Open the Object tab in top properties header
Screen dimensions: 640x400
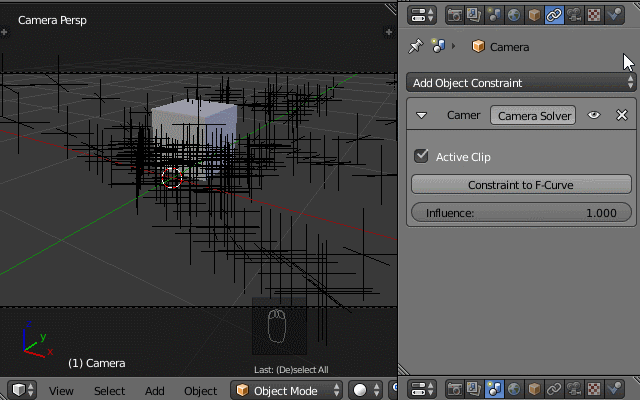[534, 15]
